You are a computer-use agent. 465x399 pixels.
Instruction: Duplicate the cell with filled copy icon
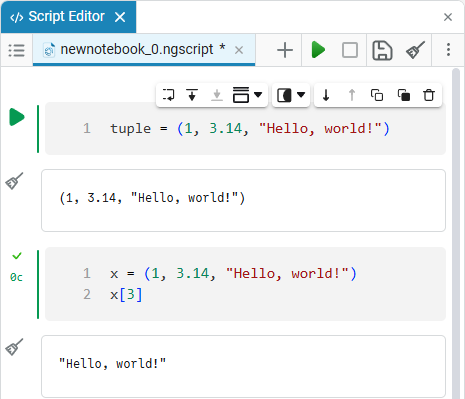404,95
